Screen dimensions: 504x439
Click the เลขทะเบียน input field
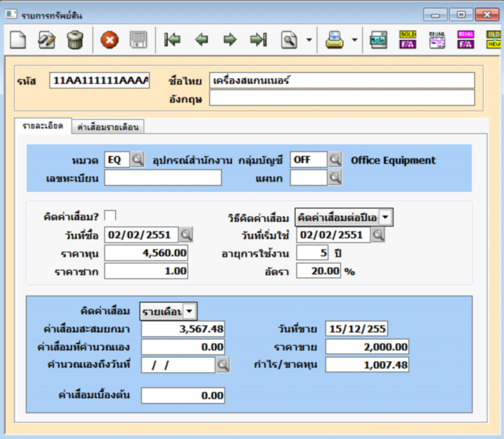(163, 178)
